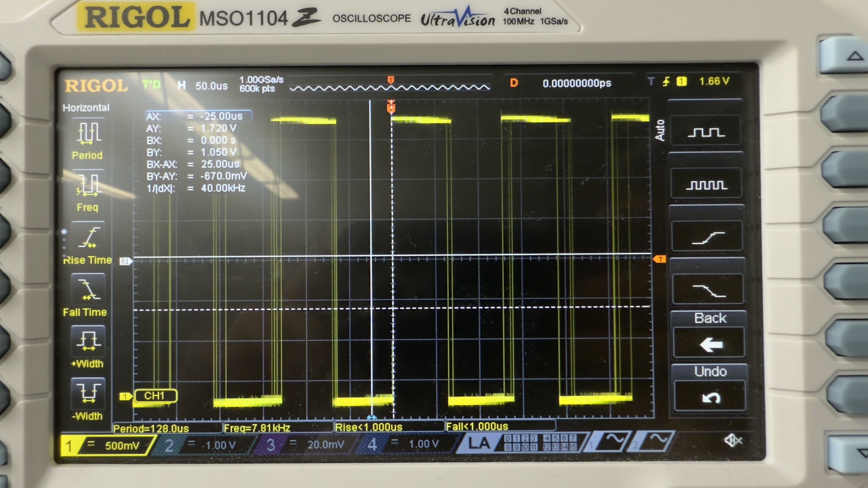This screenshot has height=488, width=868.
Task: Click the muted sound speaker icon
Action: (733, 440)
